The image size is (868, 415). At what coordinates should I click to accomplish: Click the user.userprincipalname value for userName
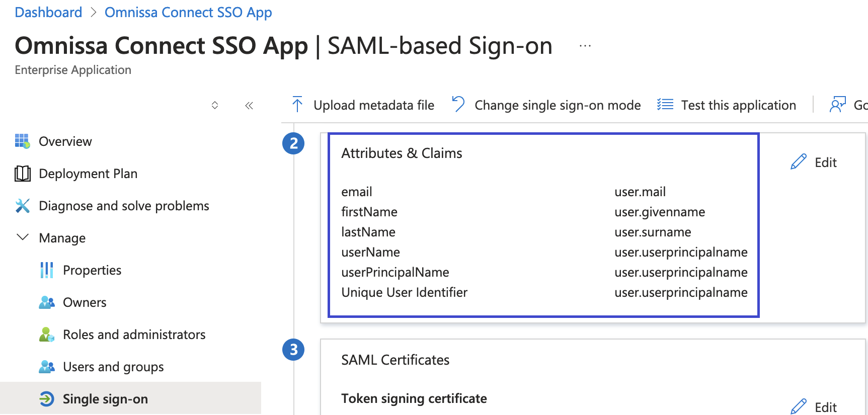681,253
